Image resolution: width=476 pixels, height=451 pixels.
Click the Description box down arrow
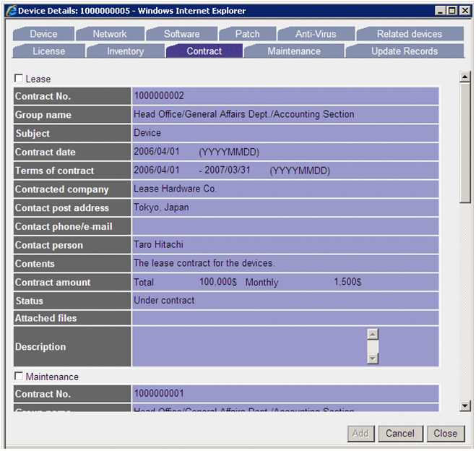pyautogui.click(x=373, y=358)
